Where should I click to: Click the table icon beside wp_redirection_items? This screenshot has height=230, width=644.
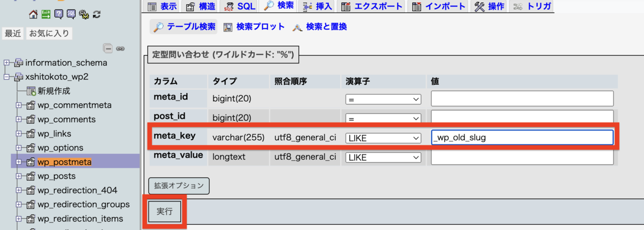pyautogui.click(x=31, y=219)
